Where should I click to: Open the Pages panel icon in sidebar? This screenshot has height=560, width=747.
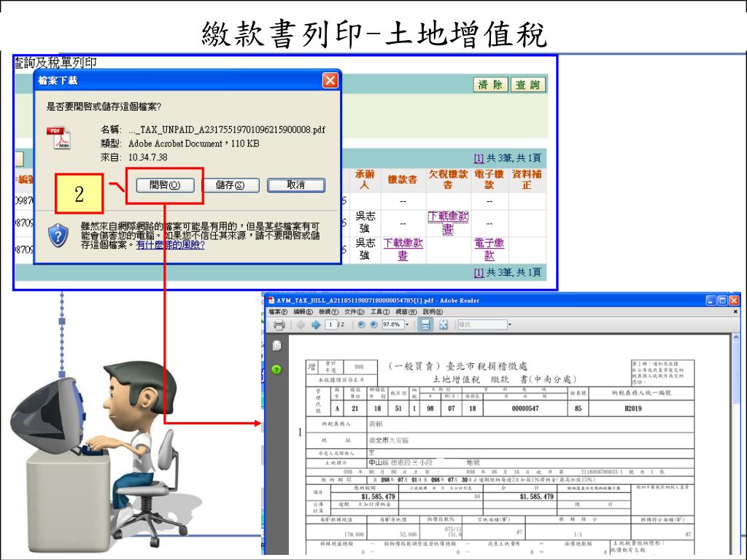coord(276,345)
